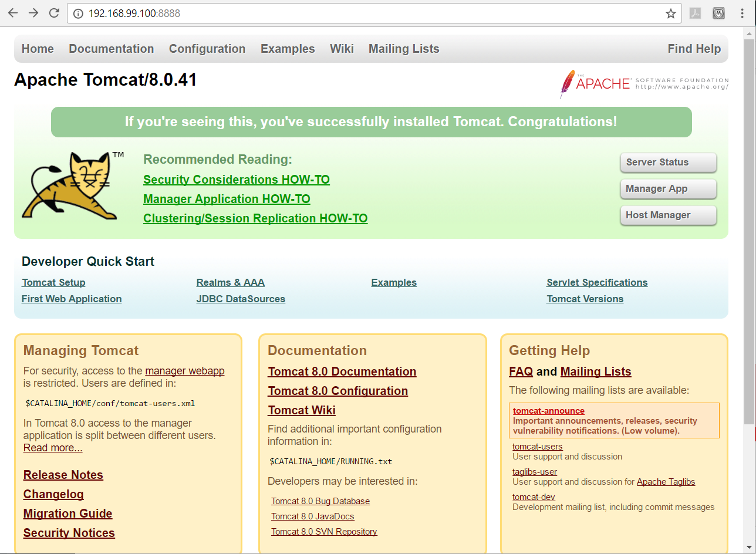Open Wiki in the top navigation
The width and height of the screenshot is (756, 554).
(342, 49)
